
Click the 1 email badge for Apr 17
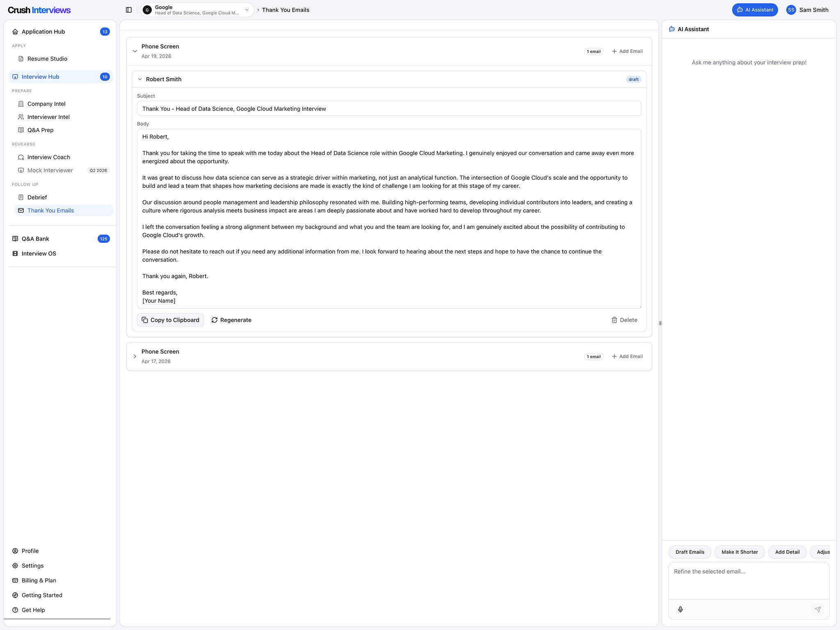click(x=593, y=357)
